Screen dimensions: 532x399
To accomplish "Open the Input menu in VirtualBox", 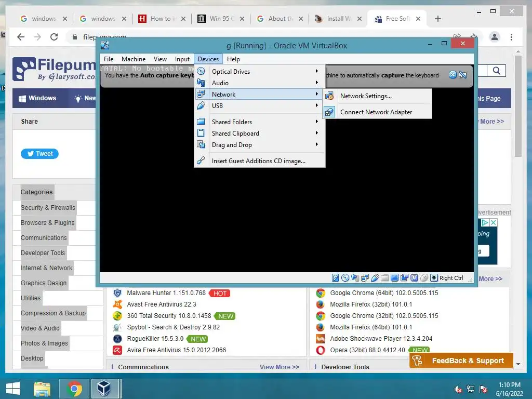I will [182, 59].
